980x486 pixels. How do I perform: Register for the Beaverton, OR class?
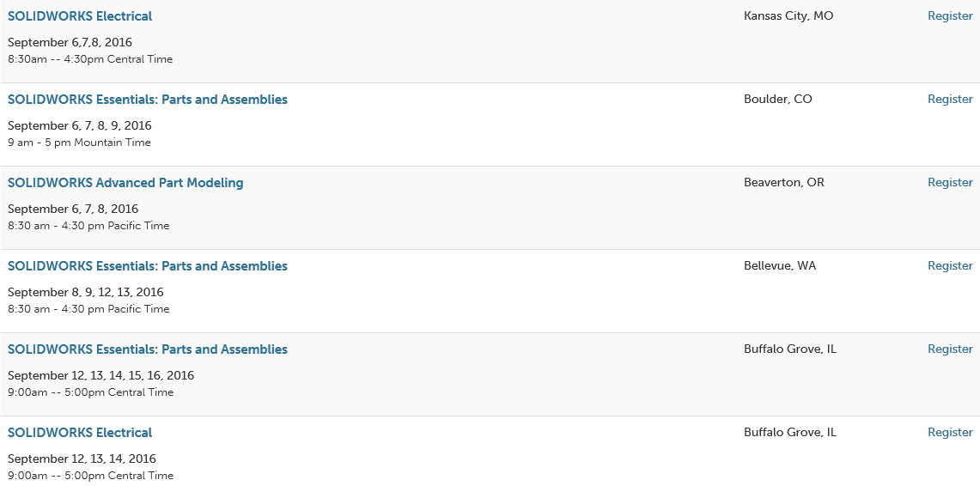coord(950,183)
